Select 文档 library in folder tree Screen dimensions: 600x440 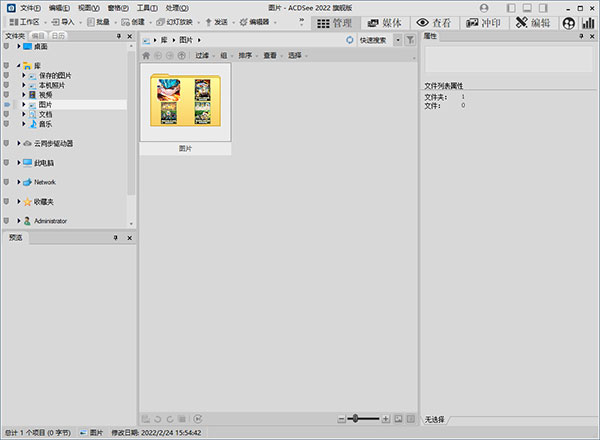pos(45,114)
